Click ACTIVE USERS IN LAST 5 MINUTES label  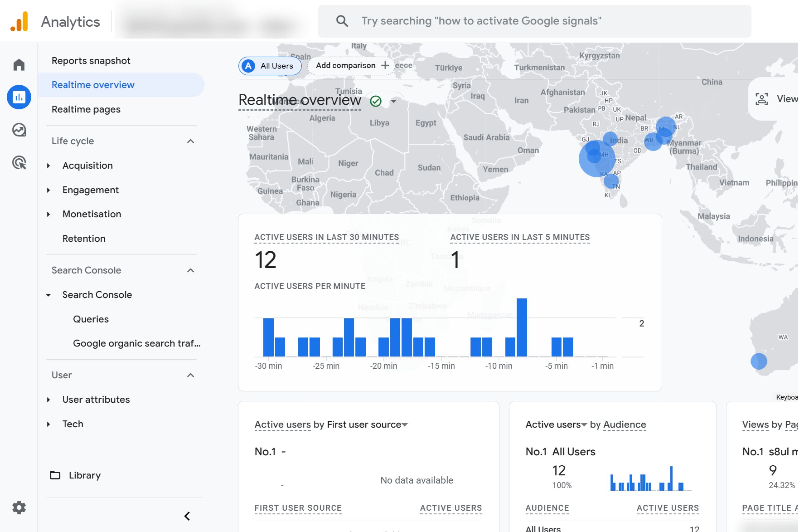pos(520,237)
